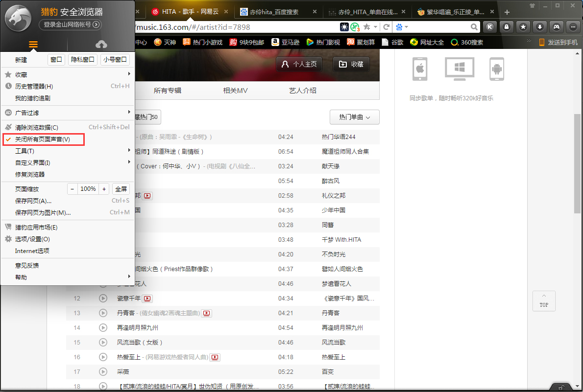The image size is (583, 392).
Task: Open the 热门单曲 dropdown
Action: 354,117
